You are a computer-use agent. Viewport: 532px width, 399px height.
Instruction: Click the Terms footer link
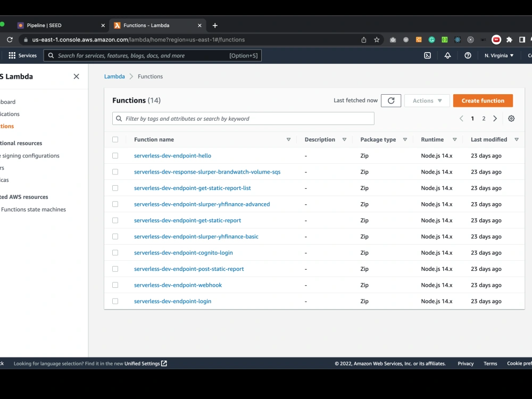coord(491,364)
